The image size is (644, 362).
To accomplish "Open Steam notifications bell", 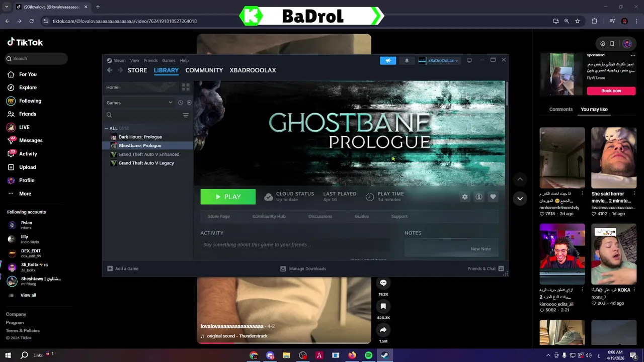I will (407, 60).
